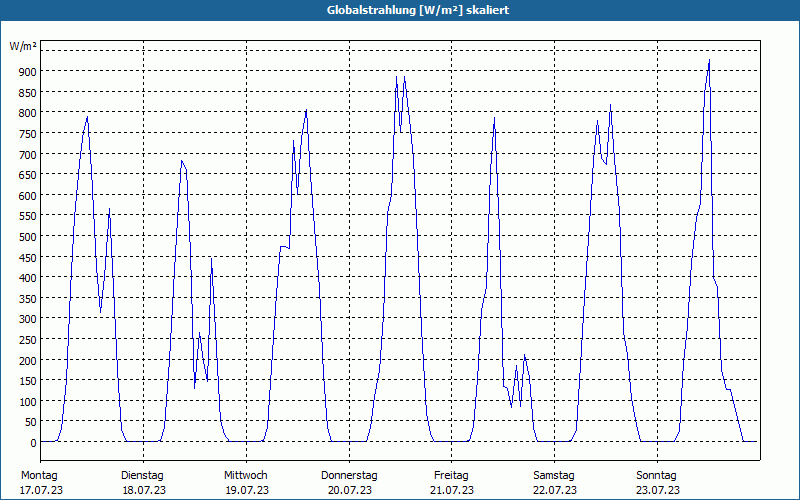Viewport: 800px width, 500px height.
Task: Click the Mittwoch day label
Action: [x=245, y=475]
